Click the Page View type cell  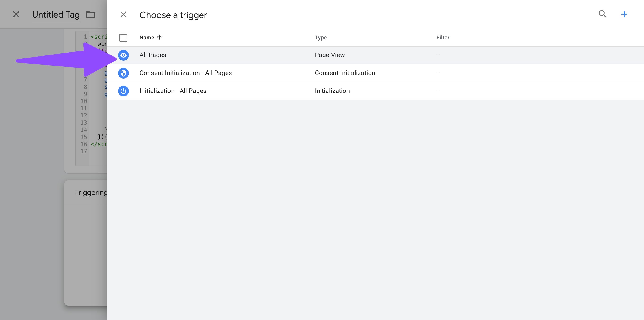click(330, 55)
